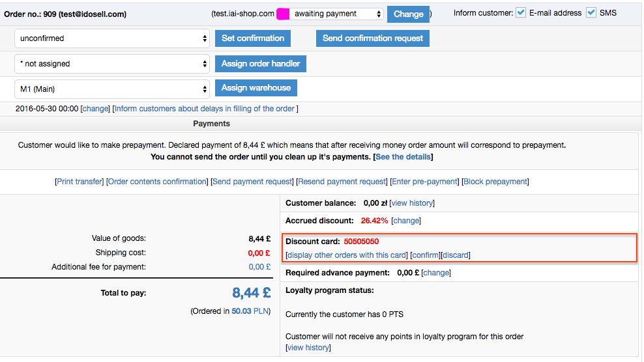The height and width of the screenshot is (362, 644).
Task: Open the order handler not assigned dropdown
Action: pos(112,64)
